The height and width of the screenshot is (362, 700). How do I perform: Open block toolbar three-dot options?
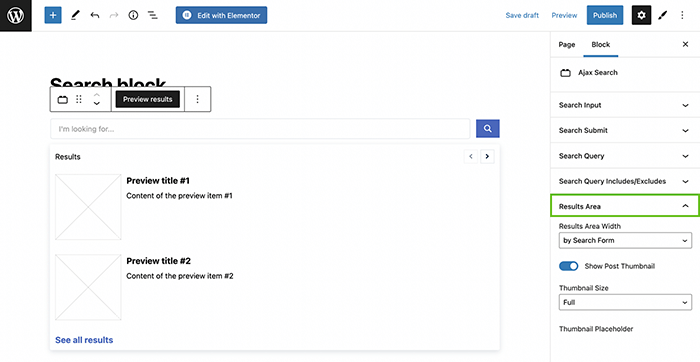tap(197, 99)
